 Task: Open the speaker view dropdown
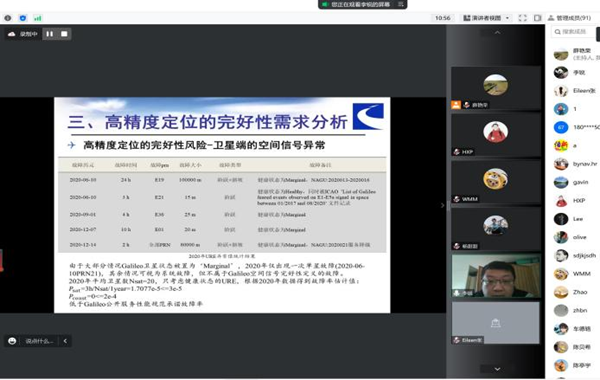[x=486, y=18]
